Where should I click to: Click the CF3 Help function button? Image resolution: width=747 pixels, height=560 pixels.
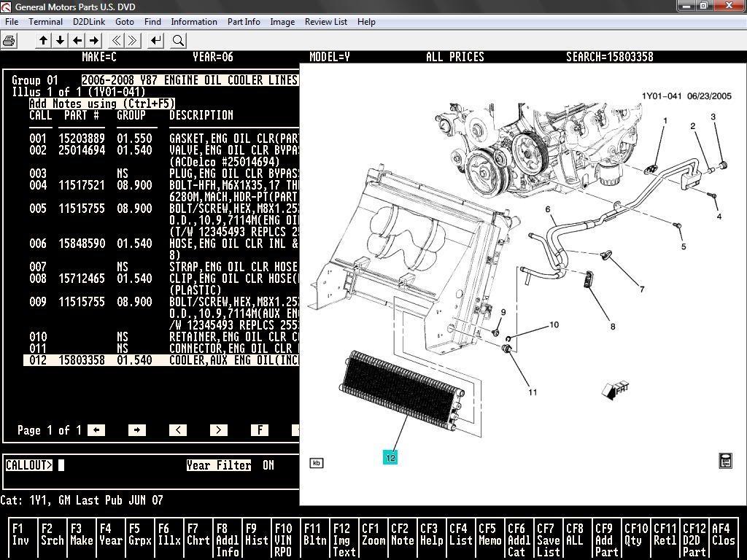click(432, 540)
